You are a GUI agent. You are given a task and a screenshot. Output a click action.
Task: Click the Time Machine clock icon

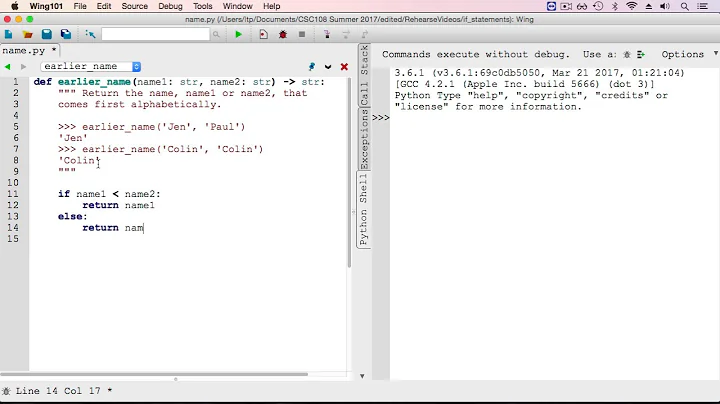point(598,6)
